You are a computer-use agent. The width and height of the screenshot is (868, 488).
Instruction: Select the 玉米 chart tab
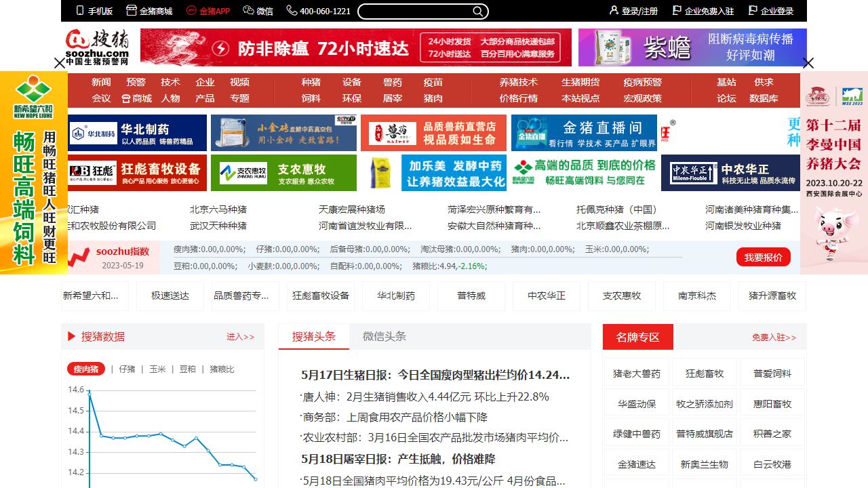[157, 369]
